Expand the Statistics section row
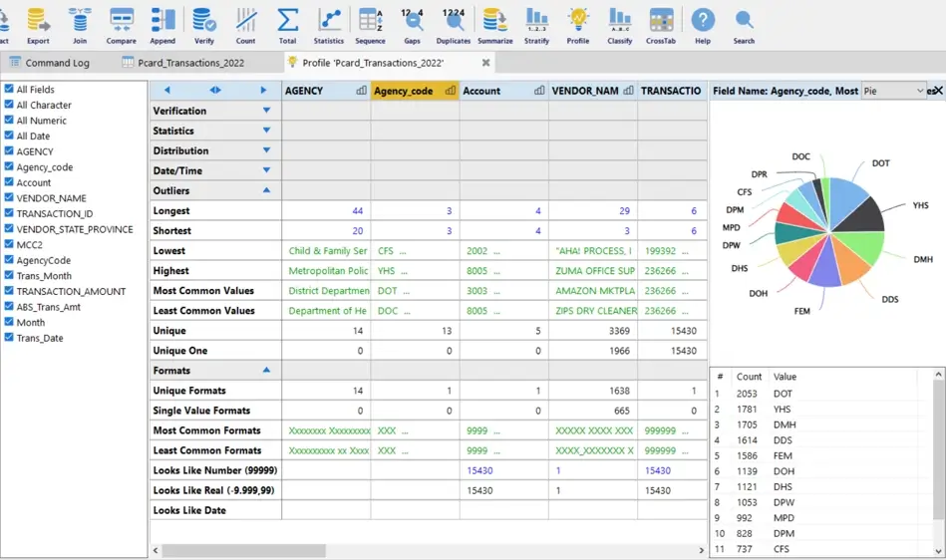The height and width of the screenshot is (560, 946). pyautogui.click(x=267, y=131)
